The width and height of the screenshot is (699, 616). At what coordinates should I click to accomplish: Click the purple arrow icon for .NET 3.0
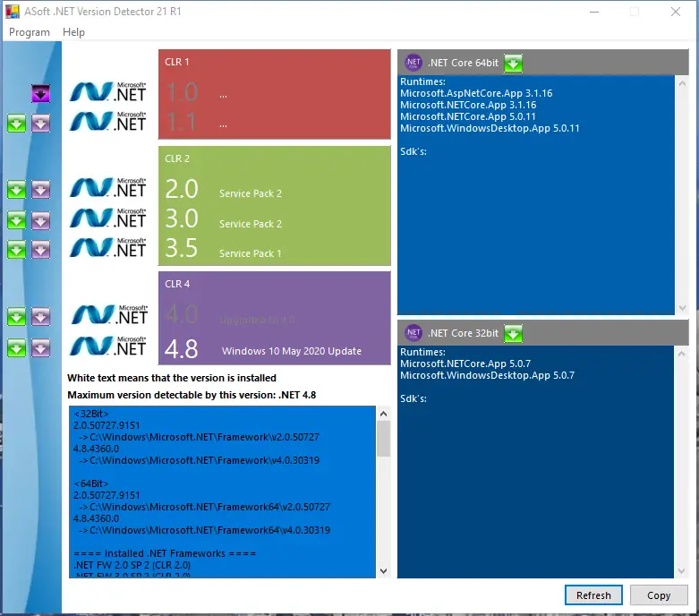pos(40,220)
